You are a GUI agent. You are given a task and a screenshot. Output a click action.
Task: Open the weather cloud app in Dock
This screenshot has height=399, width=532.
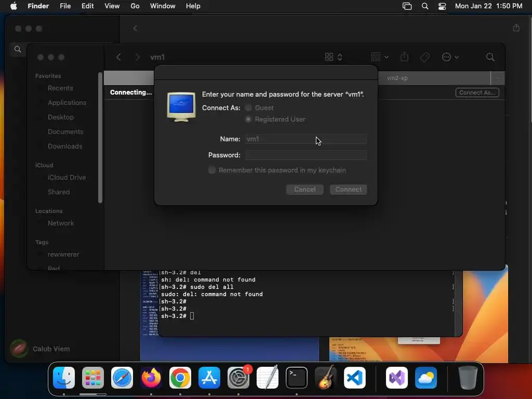click(x=426, y=378)
